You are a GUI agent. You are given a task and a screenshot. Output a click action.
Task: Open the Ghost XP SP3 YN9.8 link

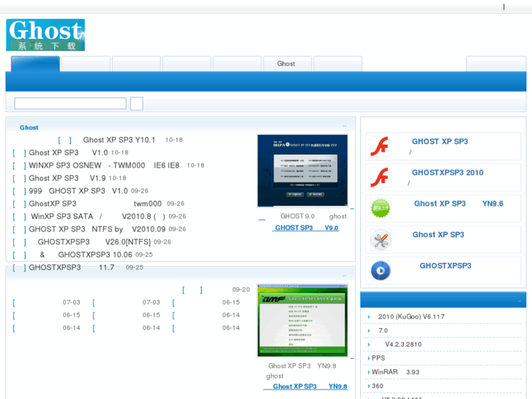[305, 387]
